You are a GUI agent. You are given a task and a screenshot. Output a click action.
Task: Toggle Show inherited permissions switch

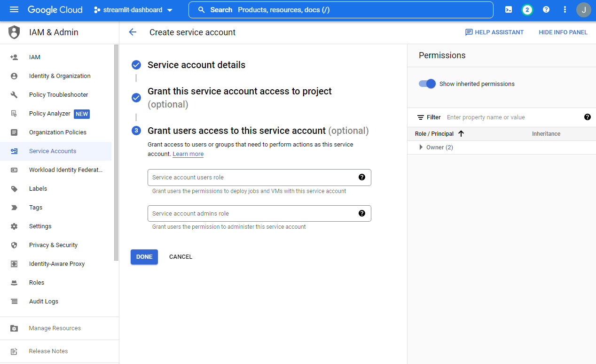(x=427, y=84)
